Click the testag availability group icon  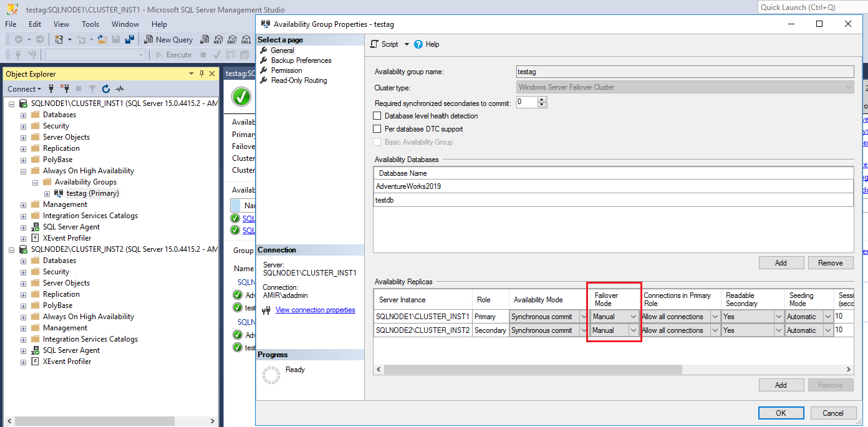coord(59,193)
